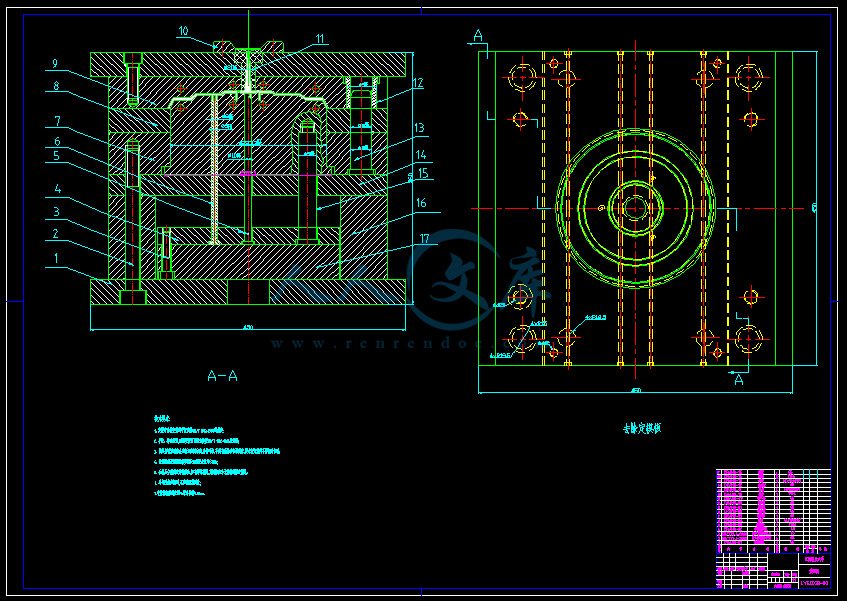The height and width of the screenshot is (601, 847).
Task: Select part callout number 12
Action: 418,83
